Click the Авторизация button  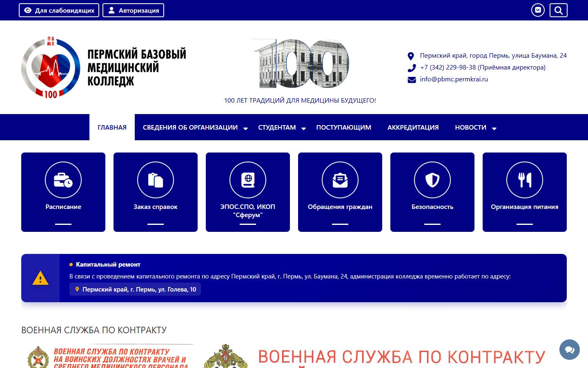[x=133, y=10]
